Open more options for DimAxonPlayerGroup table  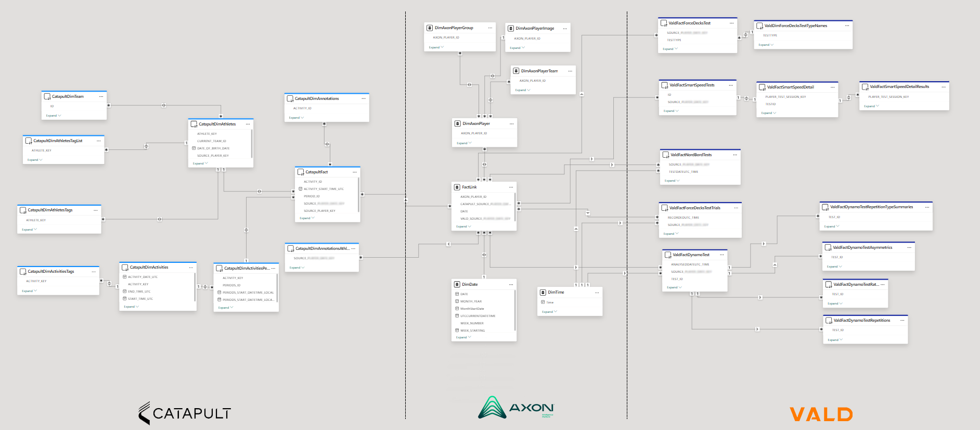pyautogui.click(x=490, y=28)
